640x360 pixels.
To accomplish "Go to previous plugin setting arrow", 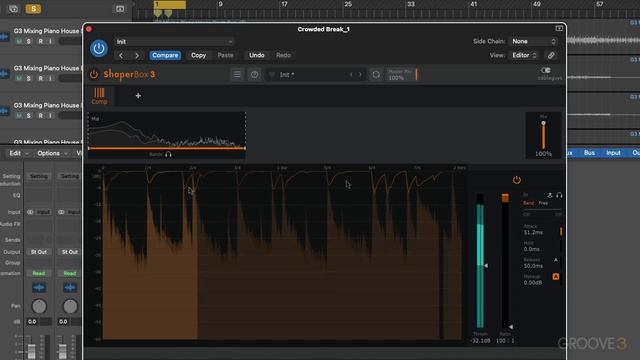I will pyautogui.click(x=121, y=56).
